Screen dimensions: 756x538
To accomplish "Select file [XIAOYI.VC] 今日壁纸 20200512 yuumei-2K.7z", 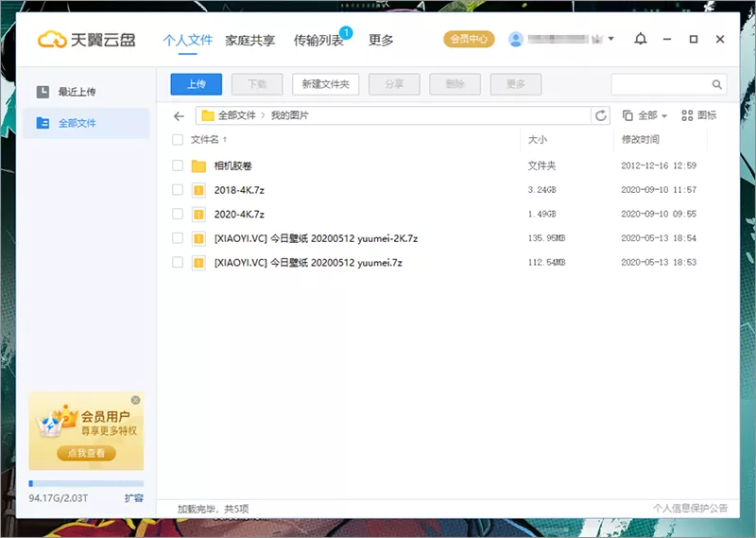I will (316, 238).
